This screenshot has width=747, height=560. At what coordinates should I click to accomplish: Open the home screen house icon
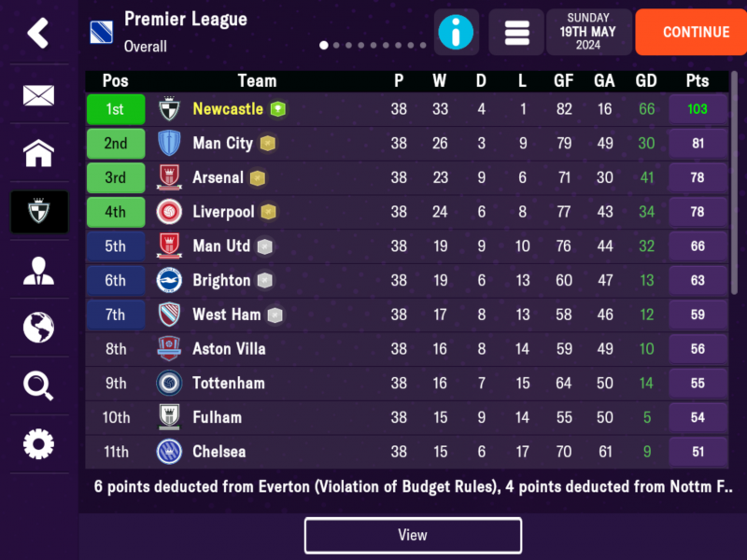(x=38, y=153)
